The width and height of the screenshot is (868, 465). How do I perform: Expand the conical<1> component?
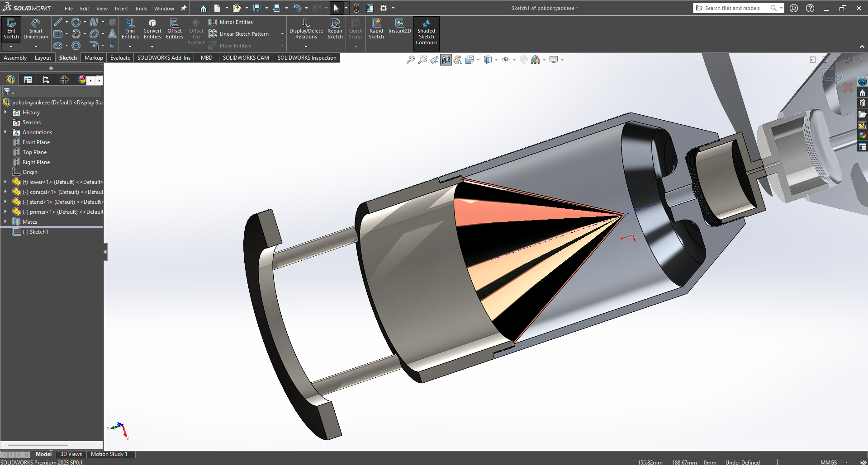click(5, 192)
